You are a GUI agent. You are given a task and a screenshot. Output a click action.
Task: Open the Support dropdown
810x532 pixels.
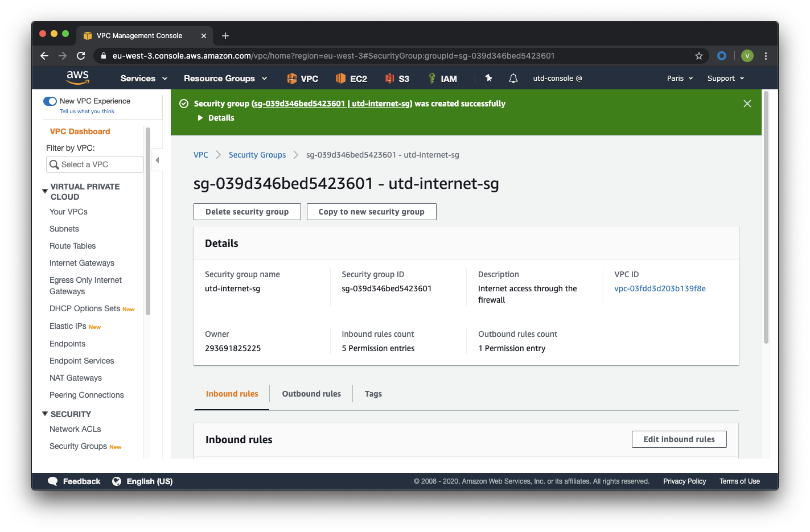click(x=726, y=79)
